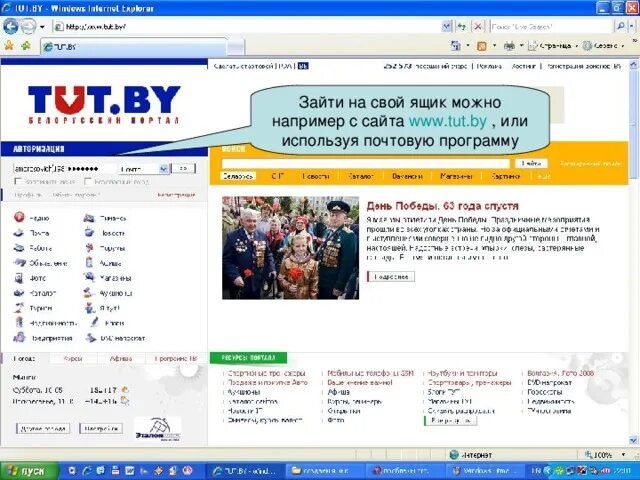This screenshot has width=640, height=480.
Task: Click the address bar with http://www.tut.by/
Action: click(247, 27)
